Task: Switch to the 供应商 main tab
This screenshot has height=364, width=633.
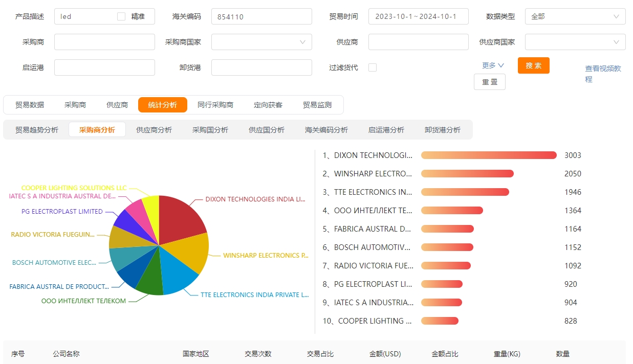Action: coord(117,105)
